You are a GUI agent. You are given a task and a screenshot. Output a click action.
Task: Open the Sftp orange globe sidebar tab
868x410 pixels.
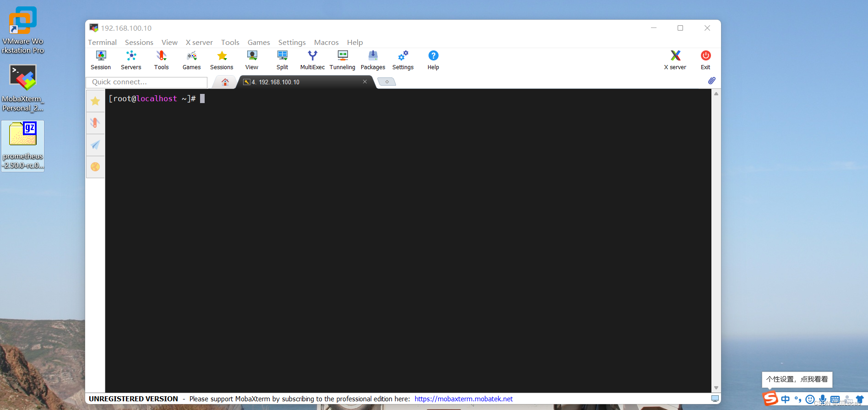click(x=95, y=167)
